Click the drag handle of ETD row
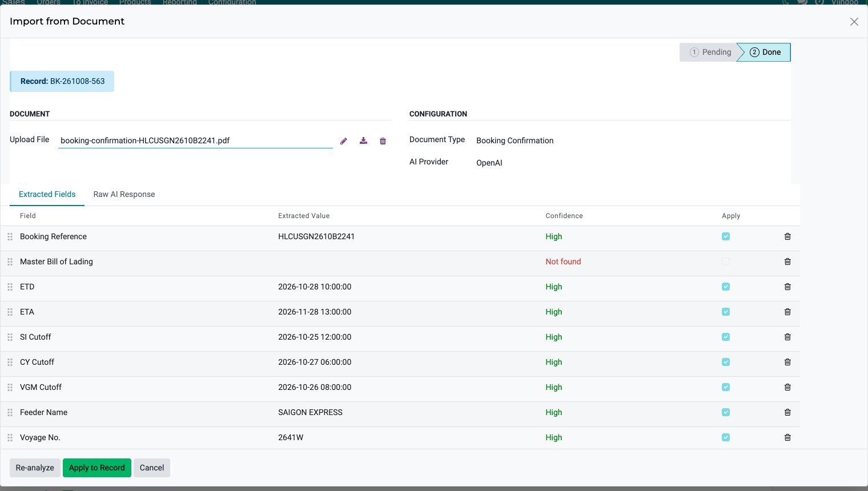Image resolution: width=868 pixels, height=491 pixels. coord(10,287)
